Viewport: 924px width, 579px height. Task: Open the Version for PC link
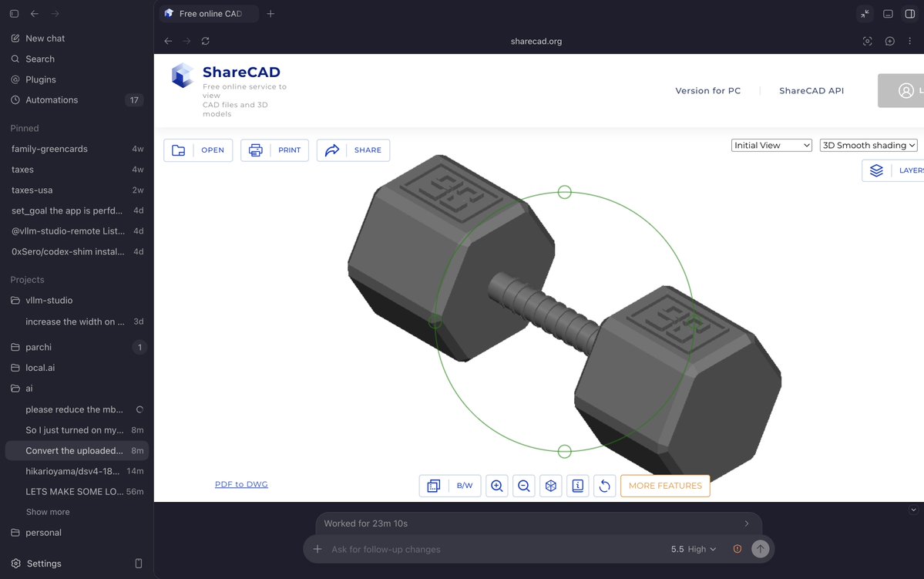click(707, 91)
